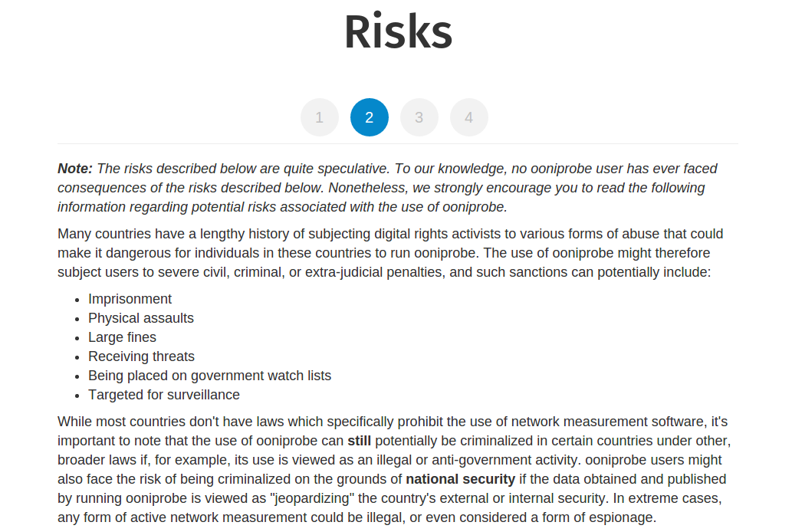Click the bold word "still"

[359, 441]
